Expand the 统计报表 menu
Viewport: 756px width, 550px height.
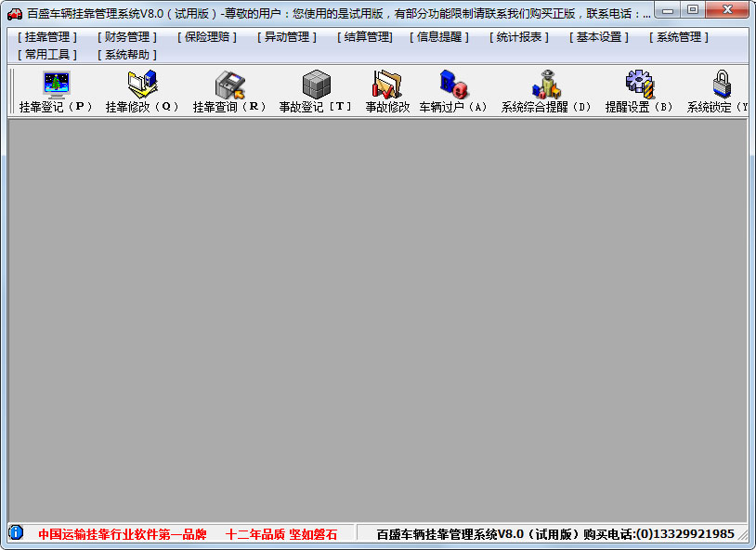pyautogui.click(x=519, y=37)
